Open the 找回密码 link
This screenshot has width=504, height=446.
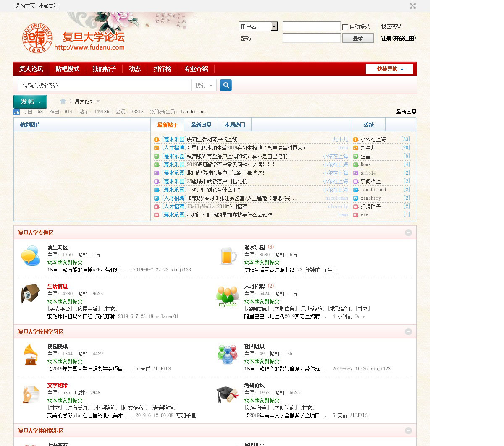coord(391,26)
